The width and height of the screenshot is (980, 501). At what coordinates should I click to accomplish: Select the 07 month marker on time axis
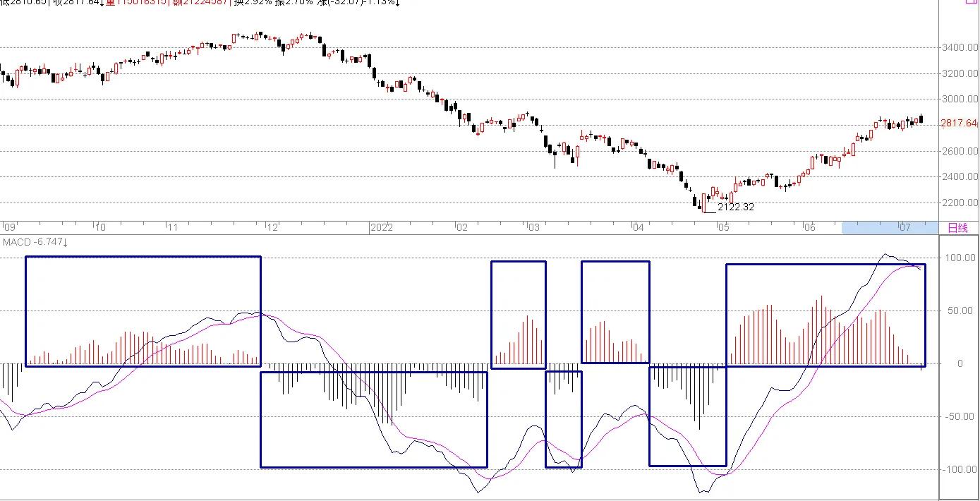coord(905,227)
